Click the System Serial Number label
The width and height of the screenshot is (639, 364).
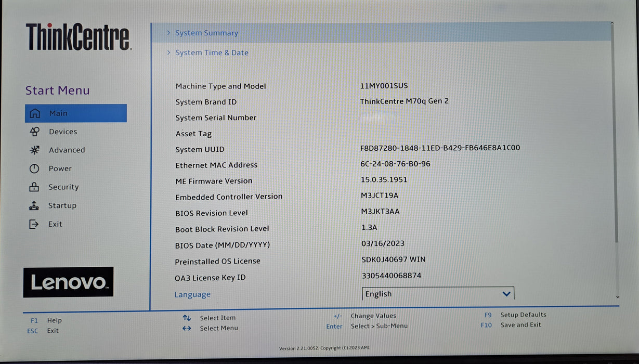click(216, 118)
